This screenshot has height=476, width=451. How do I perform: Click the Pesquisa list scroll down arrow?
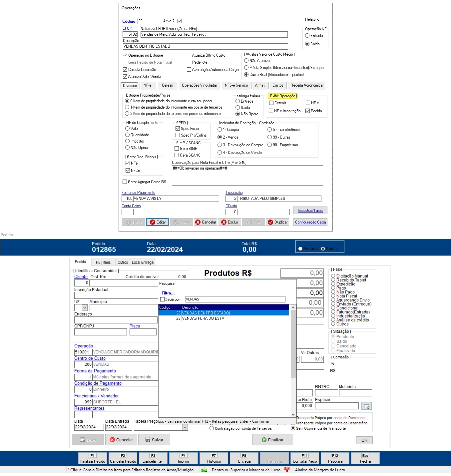293,415
